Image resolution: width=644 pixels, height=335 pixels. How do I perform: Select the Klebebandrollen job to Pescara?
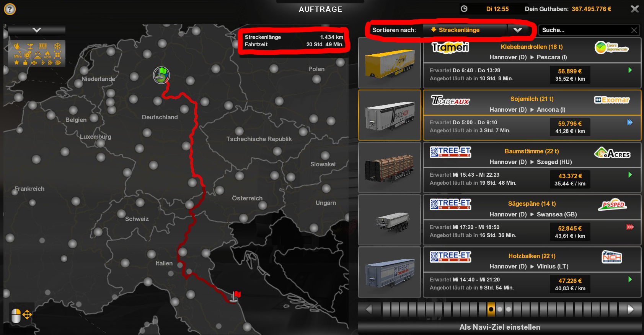tap(532, 63)
